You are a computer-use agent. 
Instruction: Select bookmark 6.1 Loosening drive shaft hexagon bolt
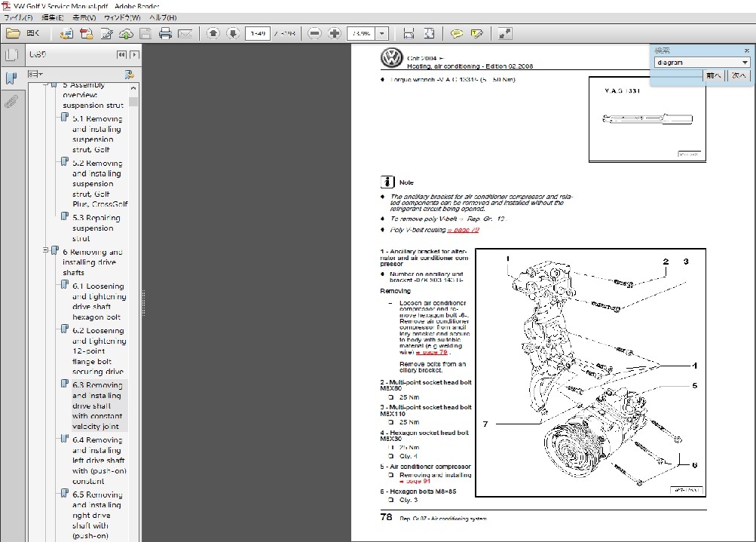tap(99, 302)
